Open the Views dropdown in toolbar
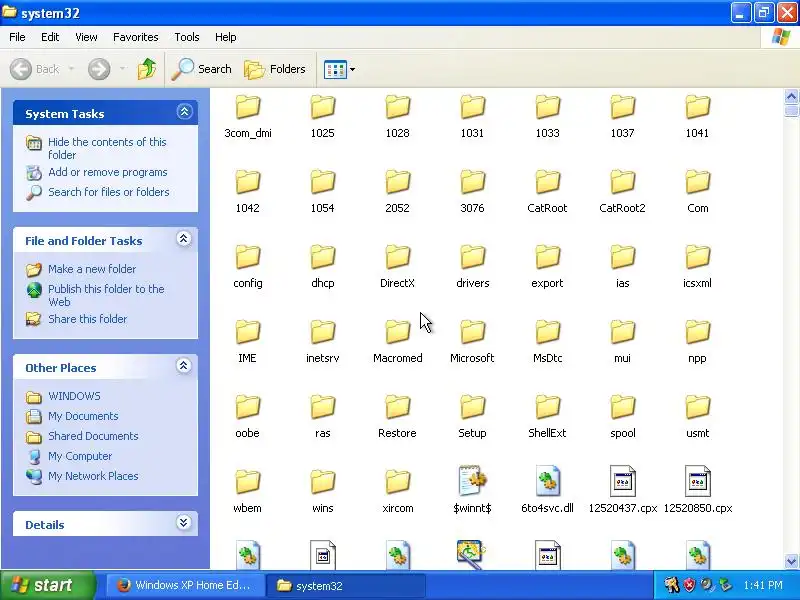This screenshot has width=800, height=600. [339, 69]
